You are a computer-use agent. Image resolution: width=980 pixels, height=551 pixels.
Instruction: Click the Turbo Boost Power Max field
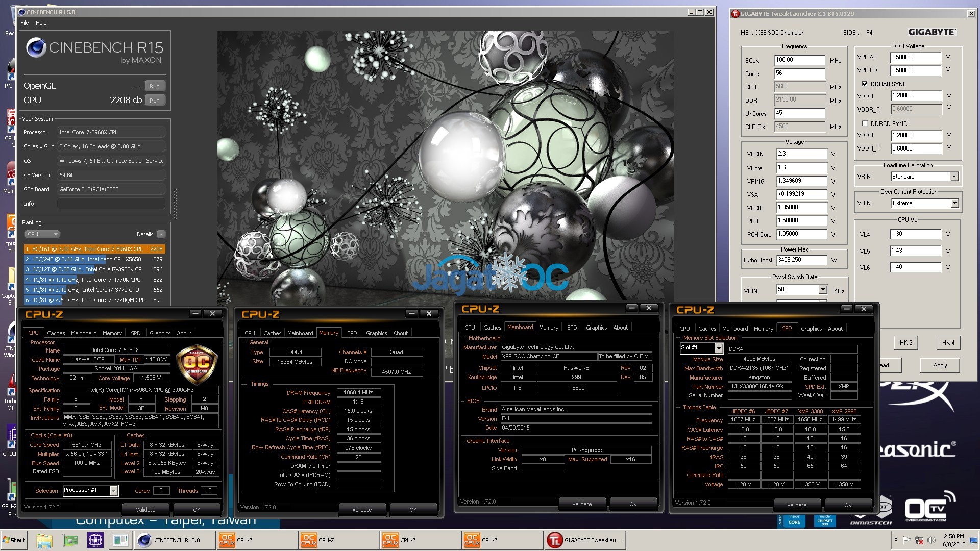[x=802, y=260]
